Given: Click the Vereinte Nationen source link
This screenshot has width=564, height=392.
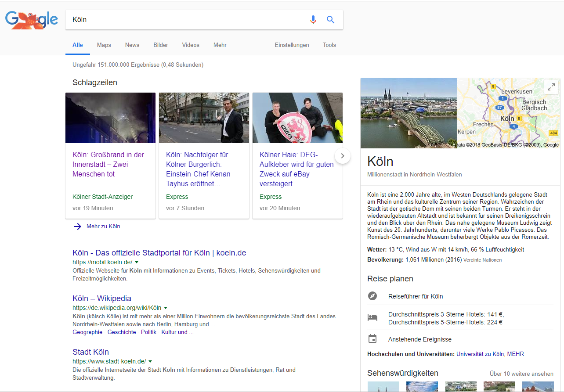Looking at the screenshot, I should coord(482,260).
